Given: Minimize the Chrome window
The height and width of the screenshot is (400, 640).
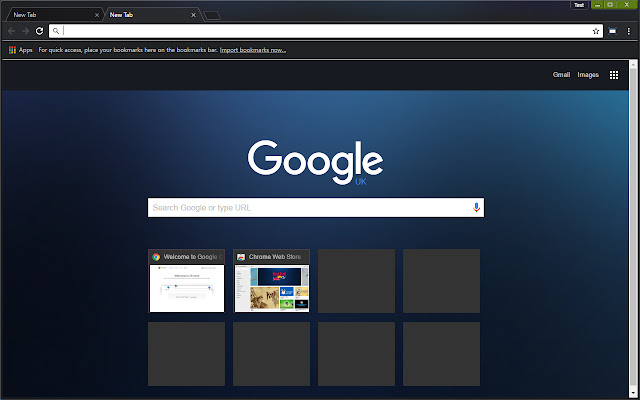Looking at the screenshot, I should (x=598, y=5).
